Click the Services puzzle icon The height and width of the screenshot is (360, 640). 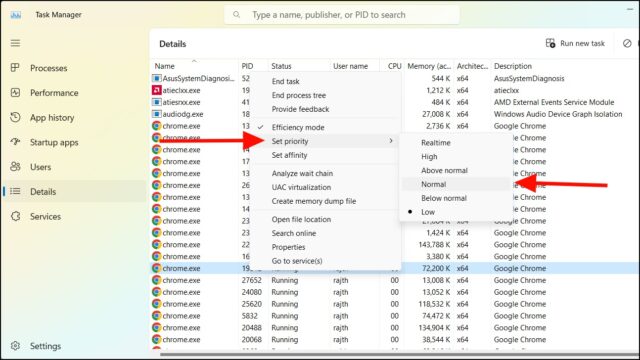[15, 216]
